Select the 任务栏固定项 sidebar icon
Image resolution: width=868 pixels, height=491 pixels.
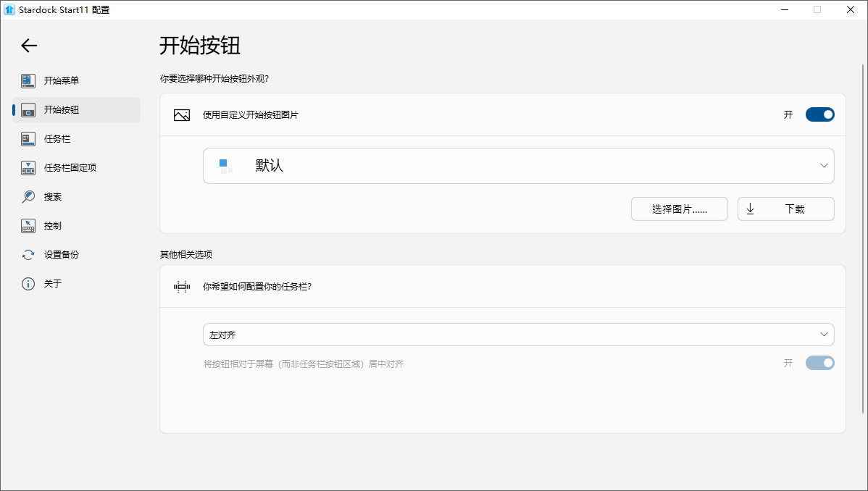(x=28, y=167)
